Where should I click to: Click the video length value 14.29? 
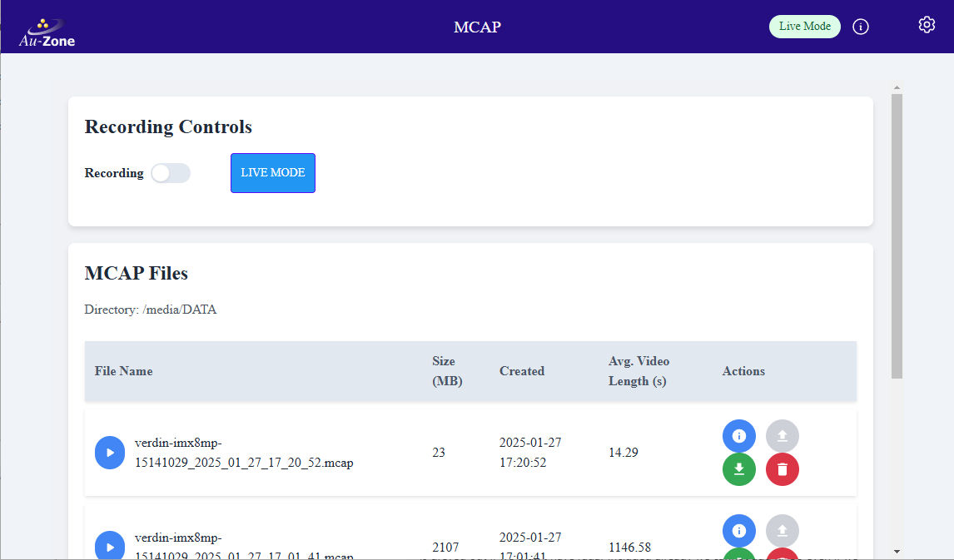click(x=623, y=453)
